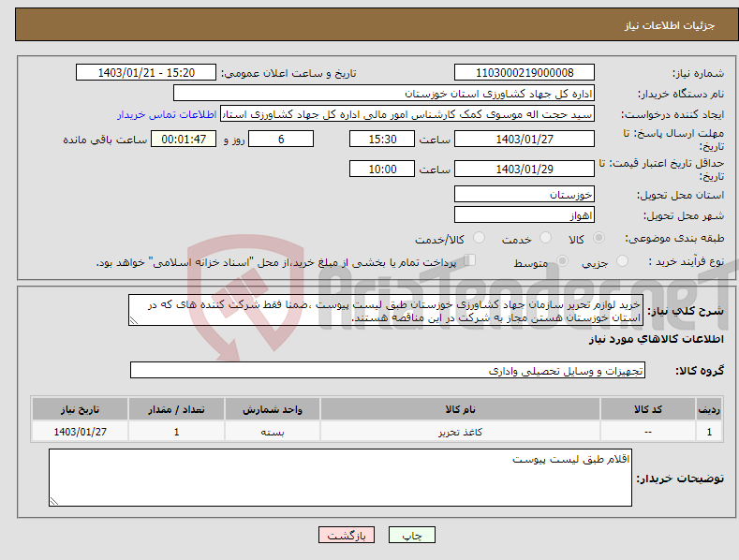Viewport: 739px width, 560px height.
Task: Click the response time 15:30 field
Action: (x=382, y=139)
